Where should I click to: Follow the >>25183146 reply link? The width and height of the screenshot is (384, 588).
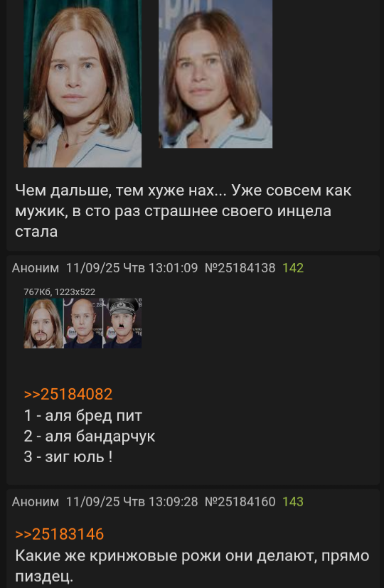click(x=60, y=535)
